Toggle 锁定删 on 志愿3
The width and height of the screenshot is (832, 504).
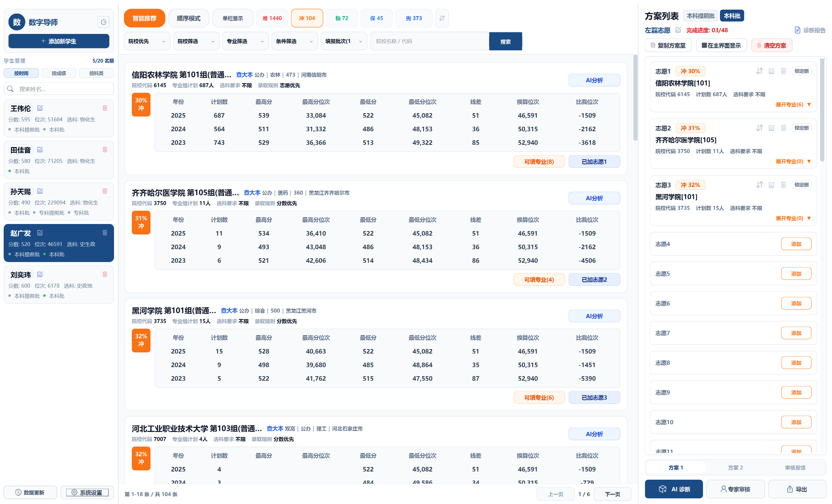pos(801,185)
